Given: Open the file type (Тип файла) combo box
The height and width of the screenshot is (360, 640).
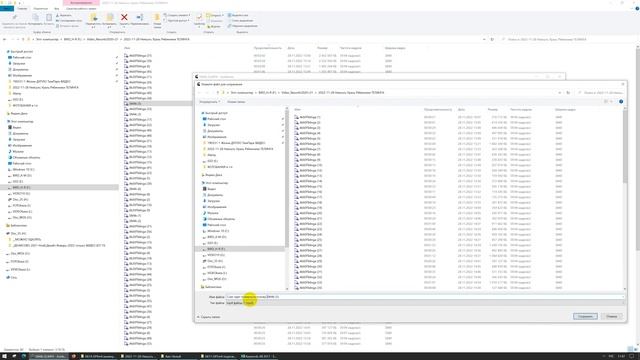Looking at the screenshot, I should [x=424, y=303].
